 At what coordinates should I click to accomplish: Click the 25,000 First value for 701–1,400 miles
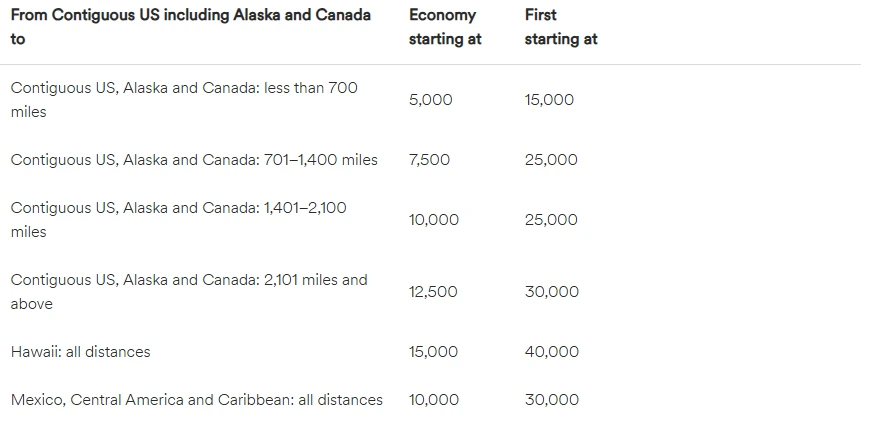pos(551,160)
